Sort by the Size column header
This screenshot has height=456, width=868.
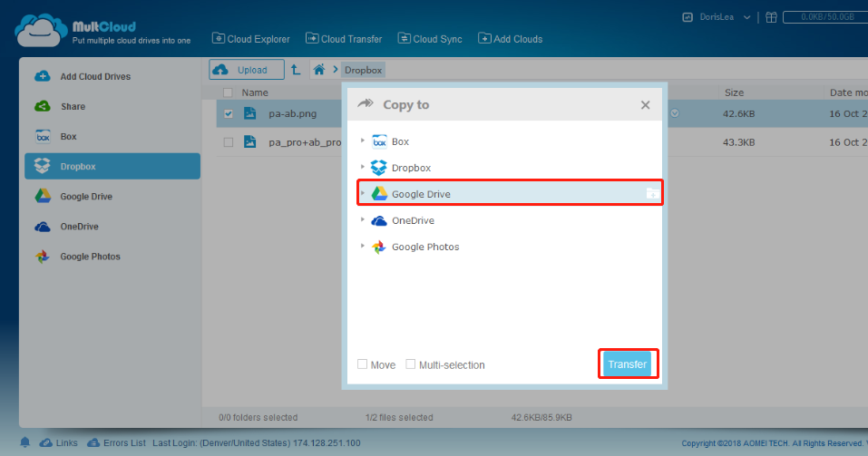pos(734,92)
